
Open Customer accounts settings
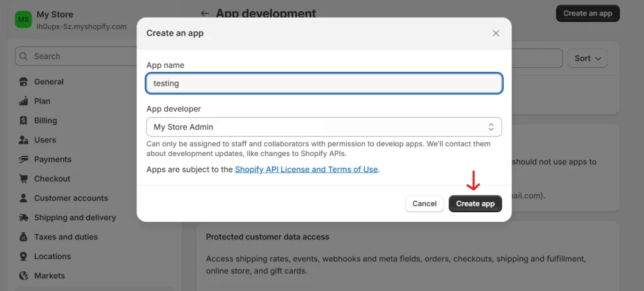pyautogui.click(x=71, y=198)
